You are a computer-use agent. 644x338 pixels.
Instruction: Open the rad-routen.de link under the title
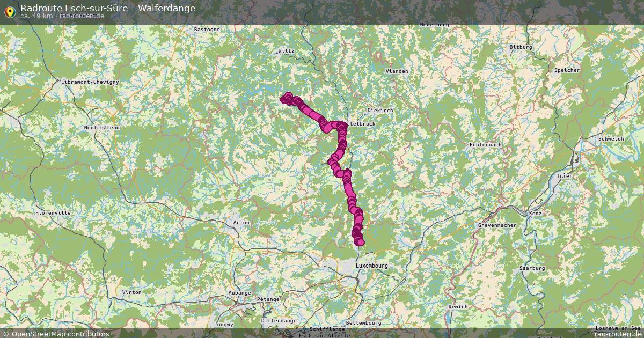click(x=82, y=16)
